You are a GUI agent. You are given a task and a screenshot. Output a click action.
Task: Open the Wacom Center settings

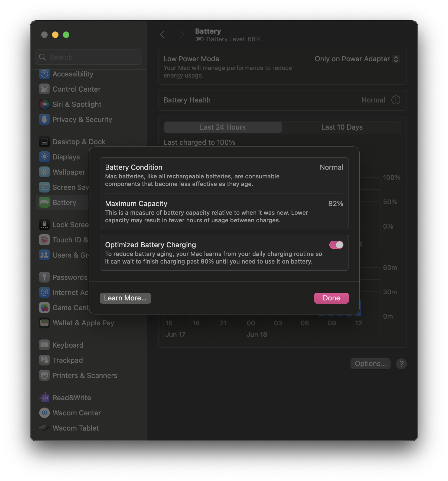point(44,413)
